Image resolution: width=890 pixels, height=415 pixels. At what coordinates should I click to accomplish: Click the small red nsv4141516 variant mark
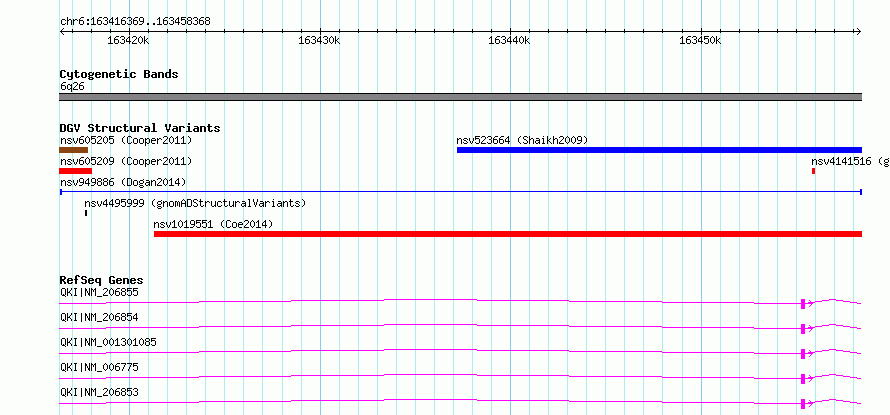pyautogui.click(x=813, y=171)
